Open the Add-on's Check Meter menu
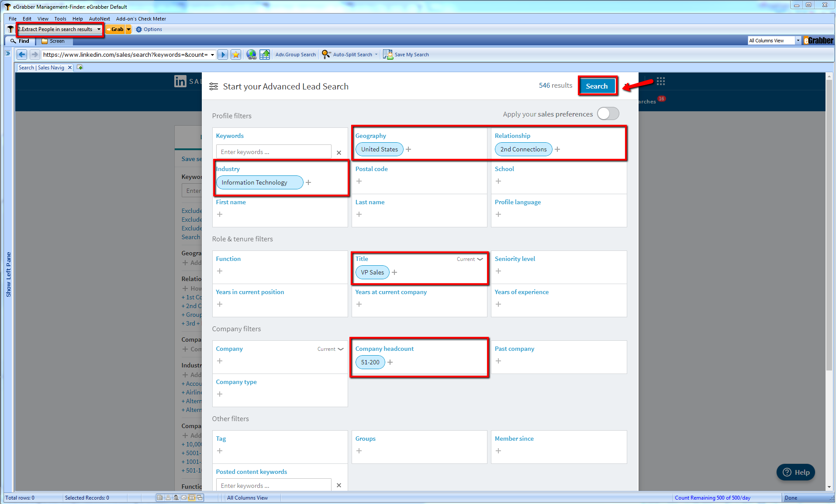This screenshot has width=836, height=504. [141, 19]
